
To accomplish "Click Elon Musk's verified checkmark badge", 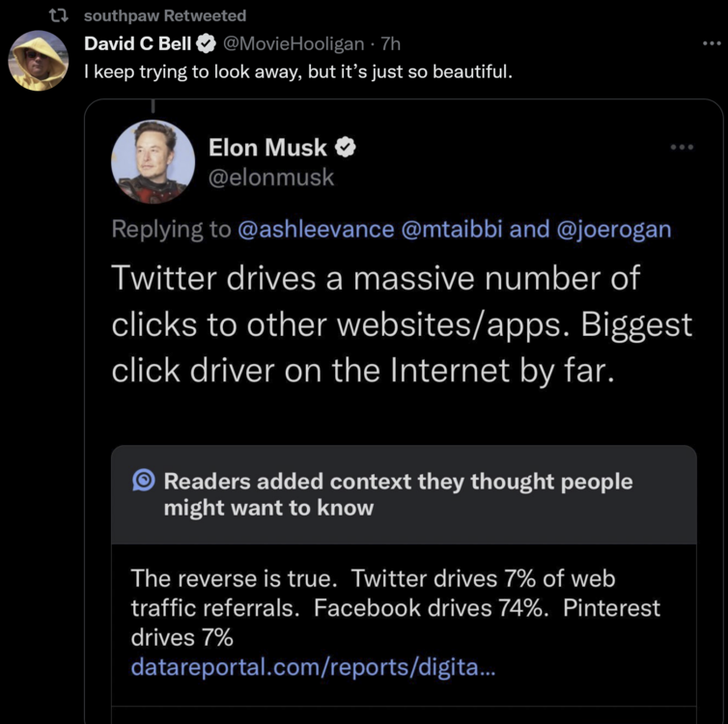I will (346, 148).
